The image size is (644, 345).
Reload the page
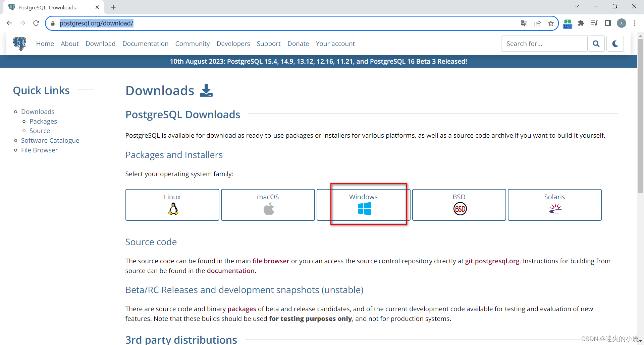(x=36, y=23)
